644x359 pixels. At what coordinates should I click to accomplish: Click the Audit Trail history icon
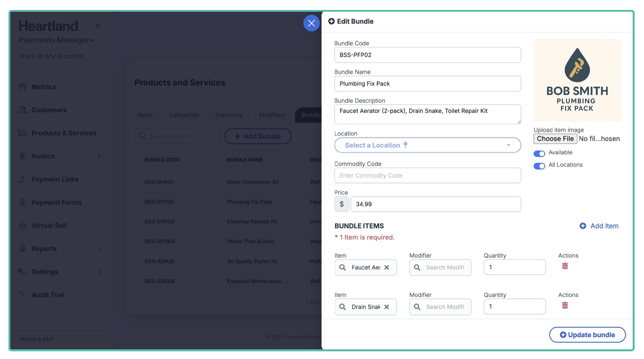[x=22, y=295]
